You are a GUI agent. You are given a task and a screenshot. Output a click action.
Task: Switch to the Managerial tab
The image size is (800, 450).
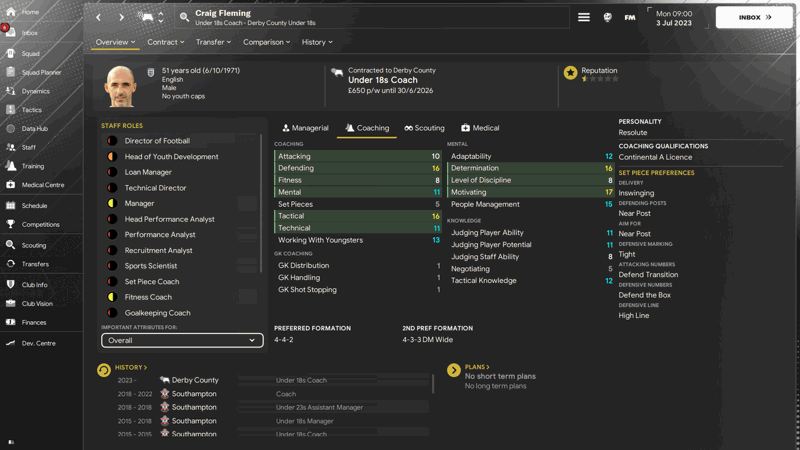coord(306,128)
